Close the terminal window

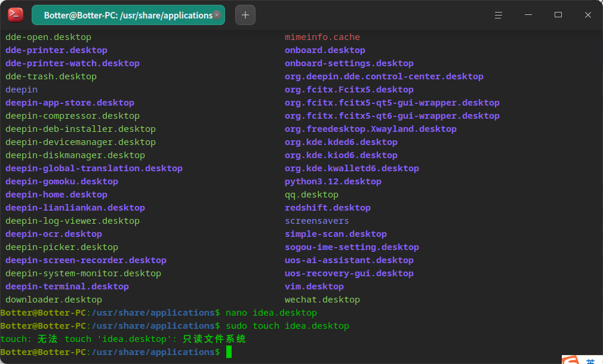pyautogui.click(x=588, y=15)
